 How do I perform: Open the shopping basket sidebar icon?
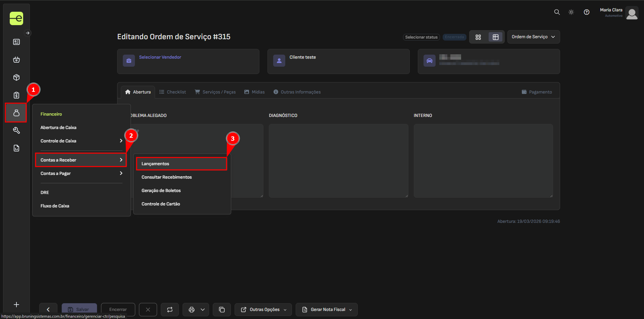16,60
